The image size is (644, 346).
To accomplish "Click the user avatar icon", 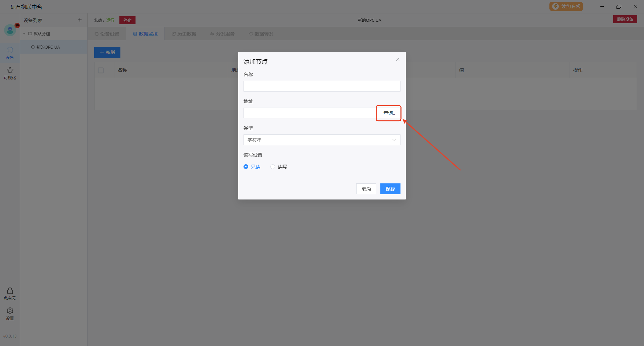I will 10,31.
